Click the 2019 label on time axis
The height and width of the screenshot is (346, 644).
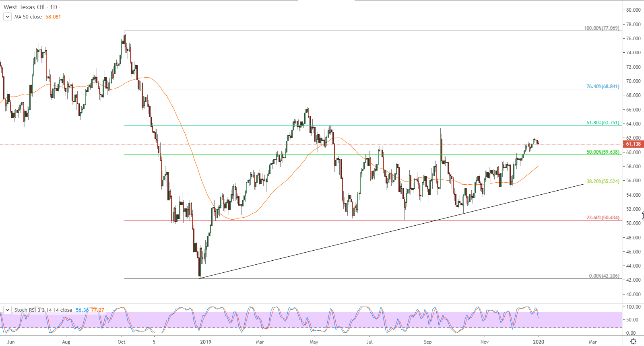tap(206, 342)
